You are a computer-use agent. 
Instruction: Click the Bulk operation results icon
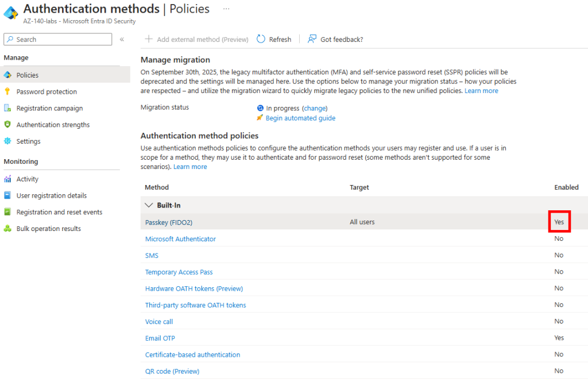[x=7, y=229]
